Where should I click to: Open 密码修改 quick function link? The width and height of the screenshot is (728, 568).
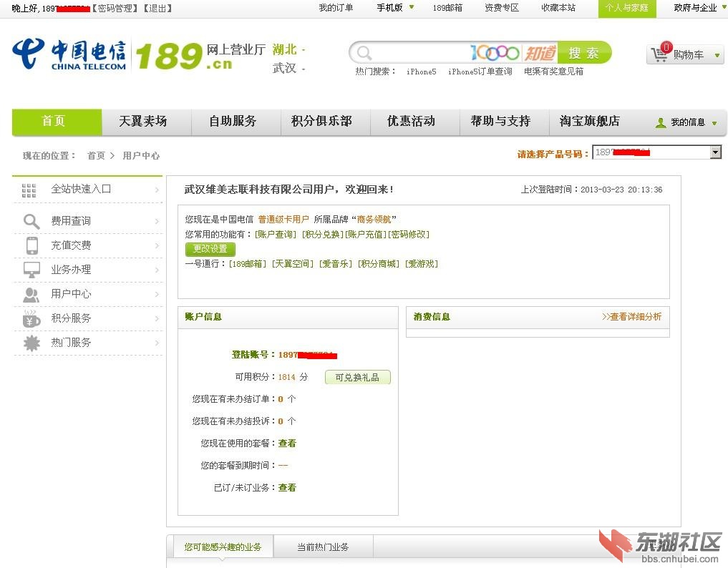(409, 235)
